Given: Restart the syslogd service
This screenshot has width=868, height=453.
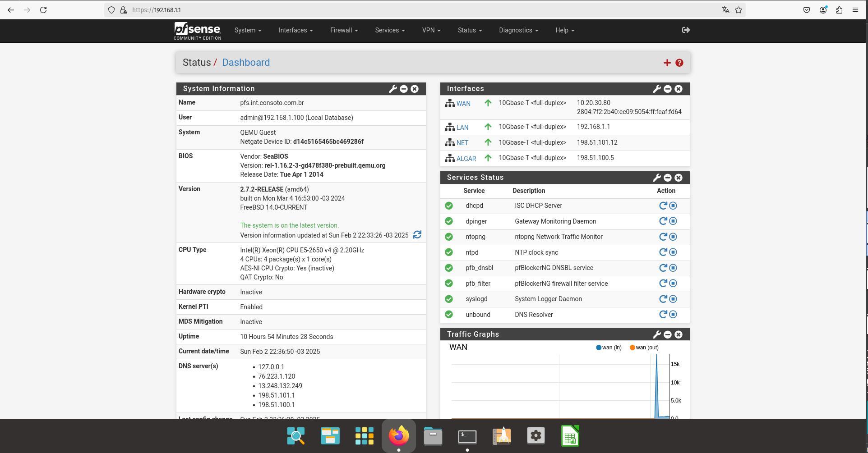Looking at the screenshot, I should coord(663,299).
